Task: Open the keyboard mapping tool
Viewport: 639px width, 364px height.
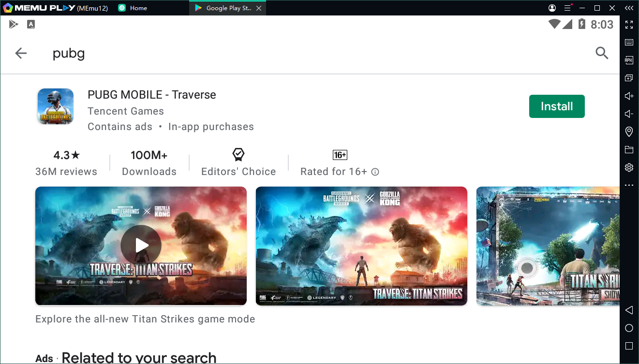Action: click(629, 43)
